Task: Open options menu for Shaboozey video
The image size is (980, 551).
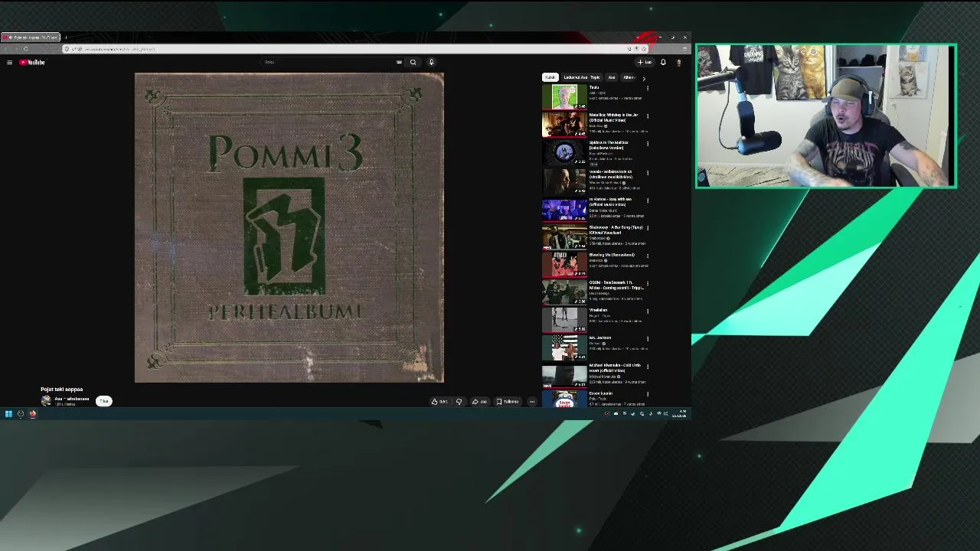Action: coord(648,228)
